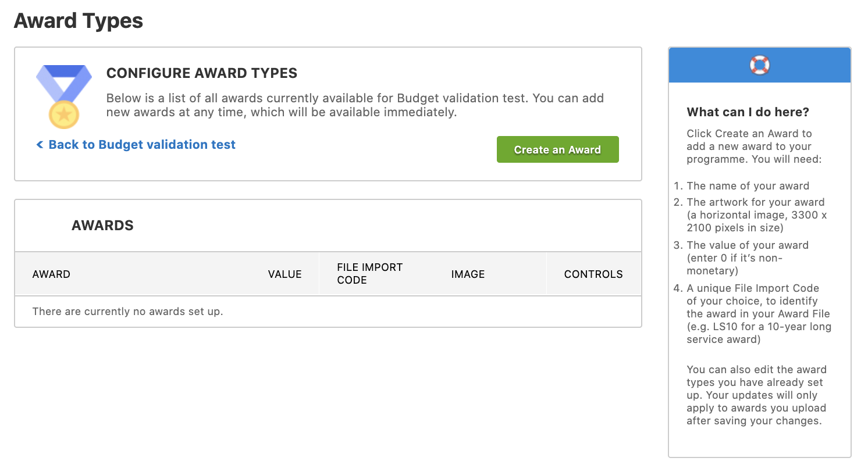Click the medal award icon
Screen dimensions: 868x472
point(64,96)
